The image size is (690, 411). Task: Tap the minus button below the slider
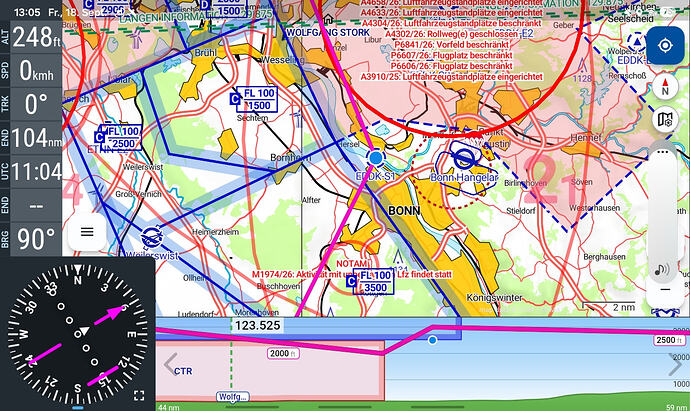pyautogui.click(x=665, y=290)
